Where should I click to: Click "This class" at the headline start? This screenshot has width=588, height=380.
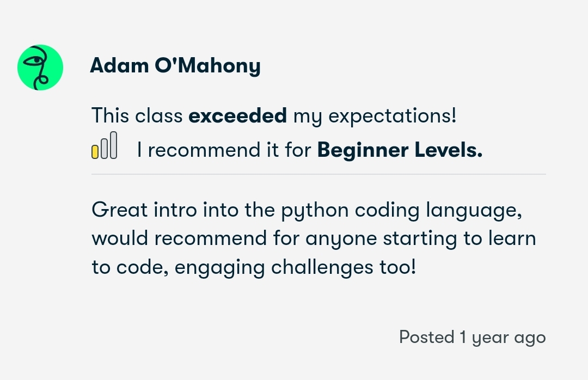point(137,115)
